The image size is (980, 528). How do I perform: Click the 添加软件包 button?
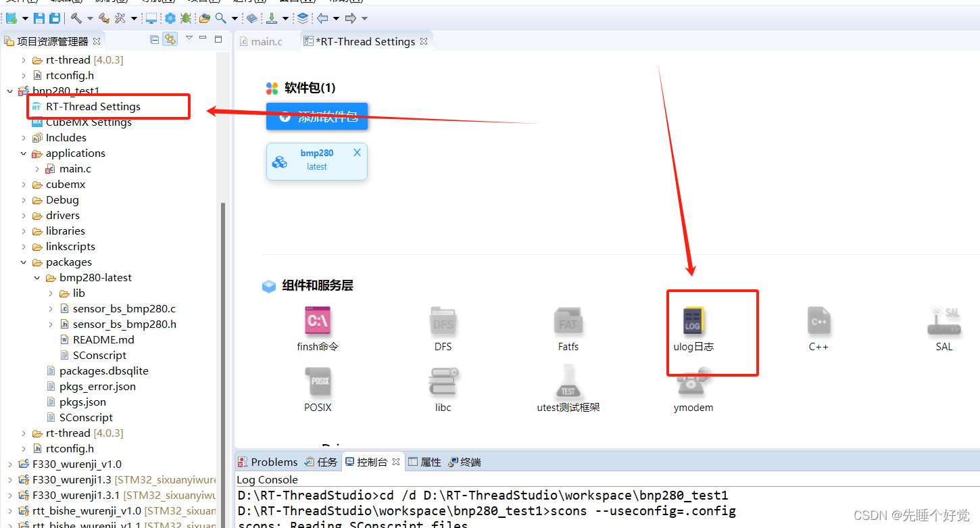pos(317,116)
